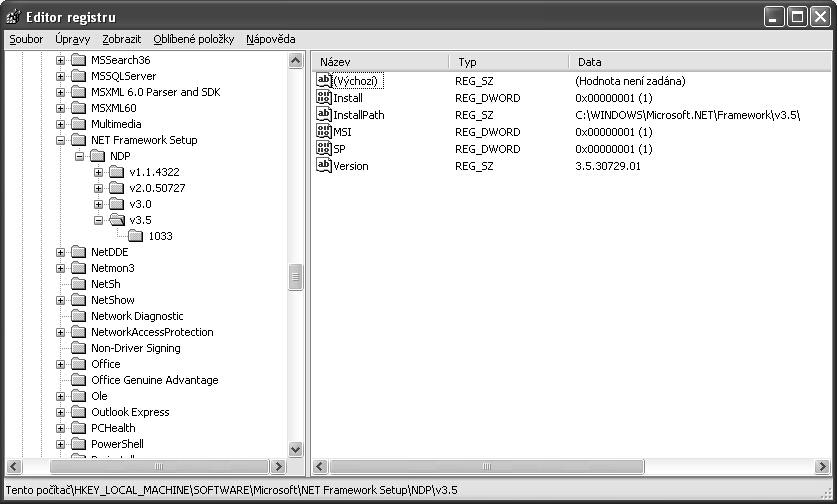Click the 3.5.30729.01 data cell
The height and width of the screenshot is (504, 837).
(608, 166)
